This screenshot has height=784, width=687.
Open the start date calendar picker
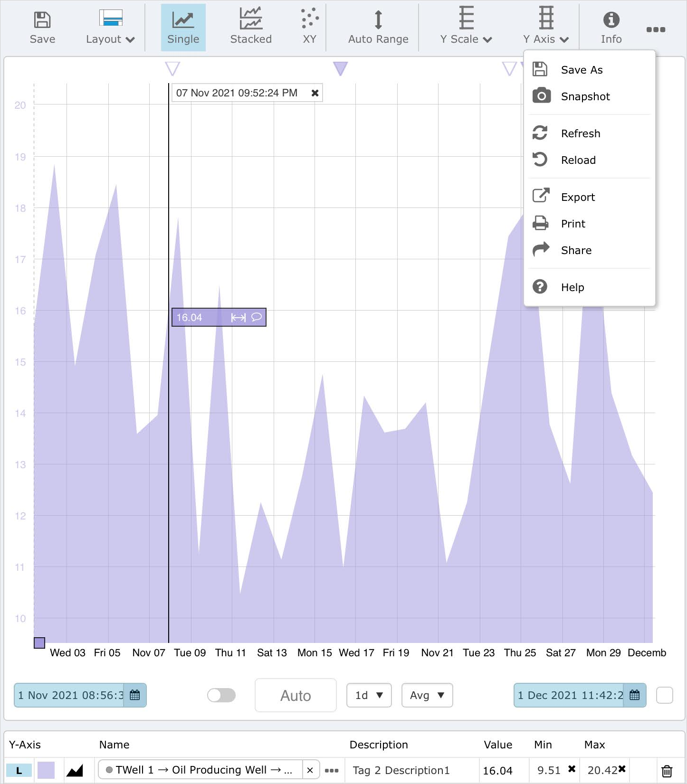(x=135, y=695)
